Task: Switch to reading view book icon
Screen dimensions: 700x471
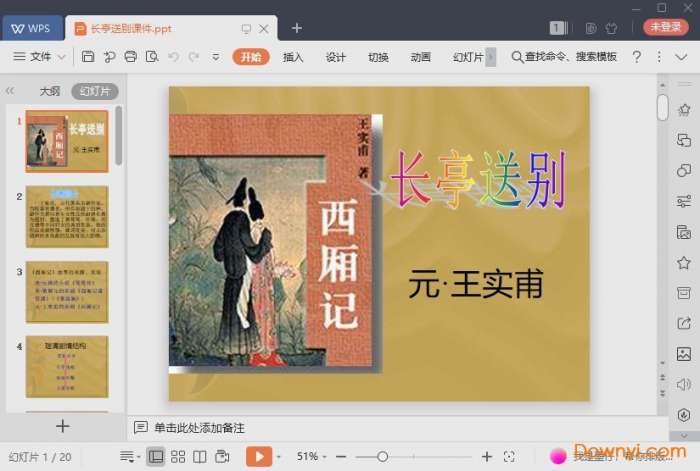Action: pyautogui.click(x=200, y=456)
